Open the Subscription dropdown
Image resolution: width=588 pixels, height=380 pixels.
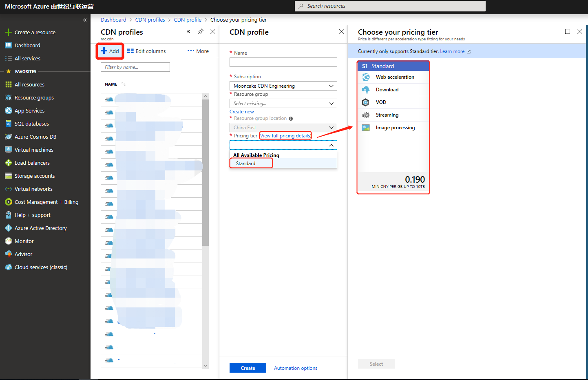pos(283,86)
